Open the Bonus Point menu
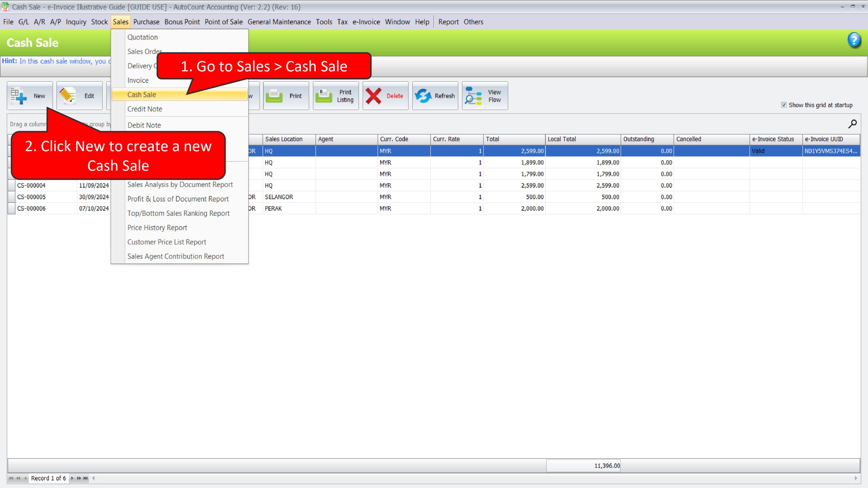868x488 pixels. pyautogui.click(x=182, y=22)
